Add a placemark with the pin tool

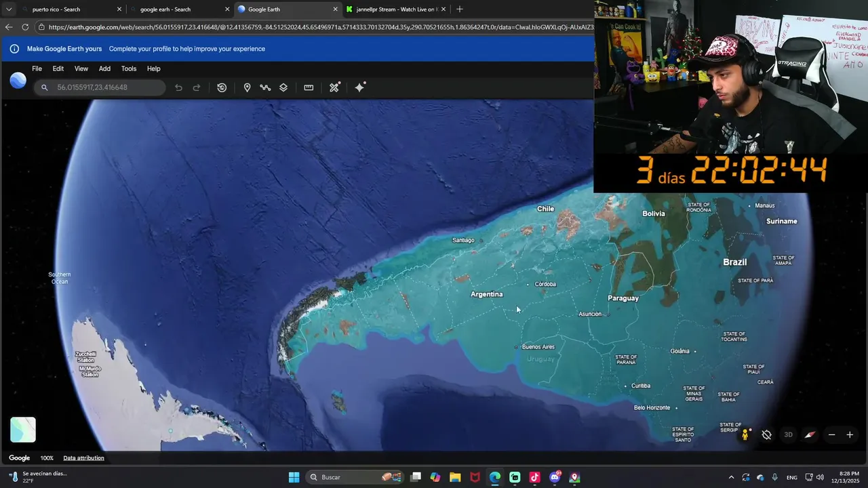pos(247,87)
